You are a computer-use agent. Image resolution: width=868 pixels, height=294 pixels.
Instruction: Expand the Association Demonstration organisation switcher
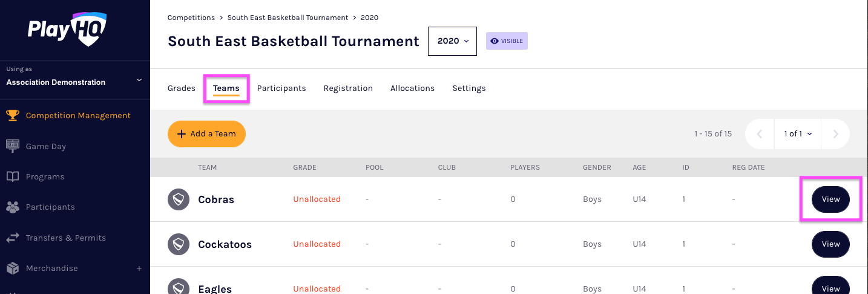(139, 79)
